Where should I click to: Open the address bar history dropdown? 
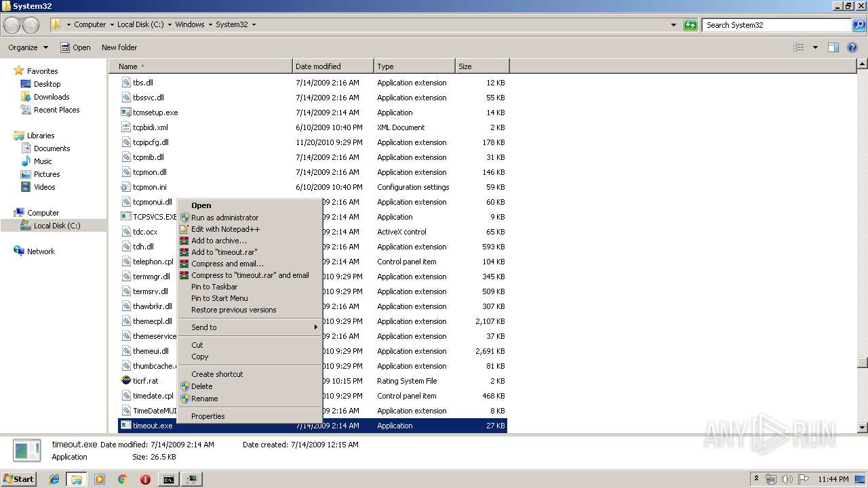click(x=673, y=25)
